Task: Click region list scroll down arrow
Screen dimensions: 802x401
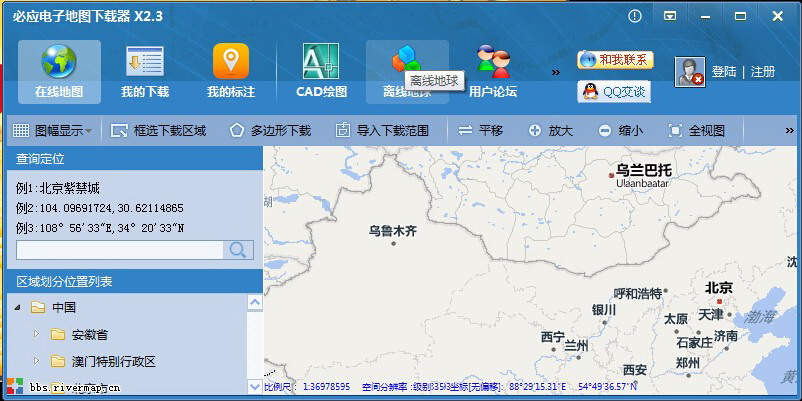Action: 254,386
